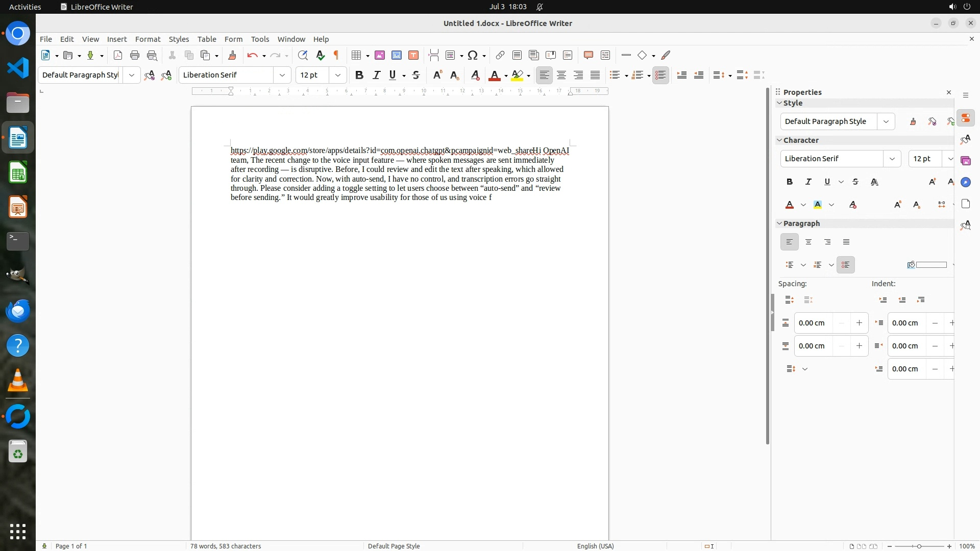Open the sidebar Navigator compass icon
Viewport: 980px width, 551px height.
pos(966,182)
